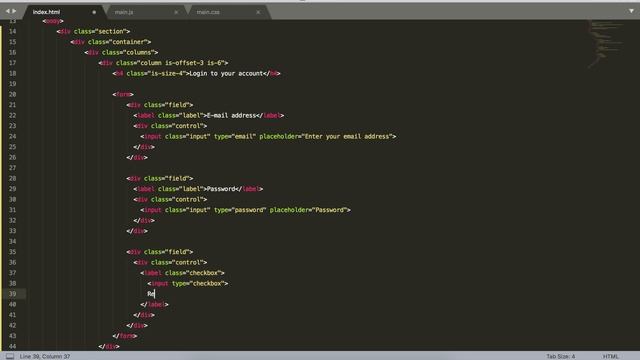The height and width of the screenshot is (360, 640).
Task: Select line number 20 in gutter
Action: 12,94
